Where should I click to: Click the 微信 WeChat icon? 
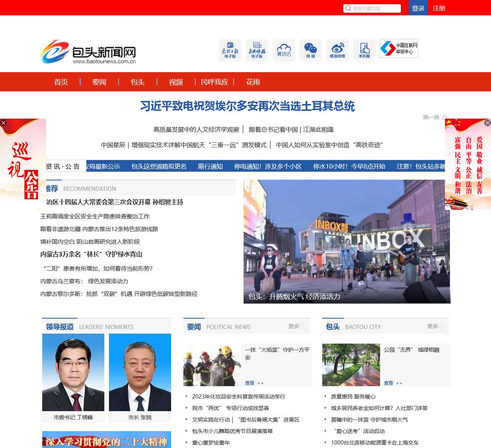tap(311, 50)
